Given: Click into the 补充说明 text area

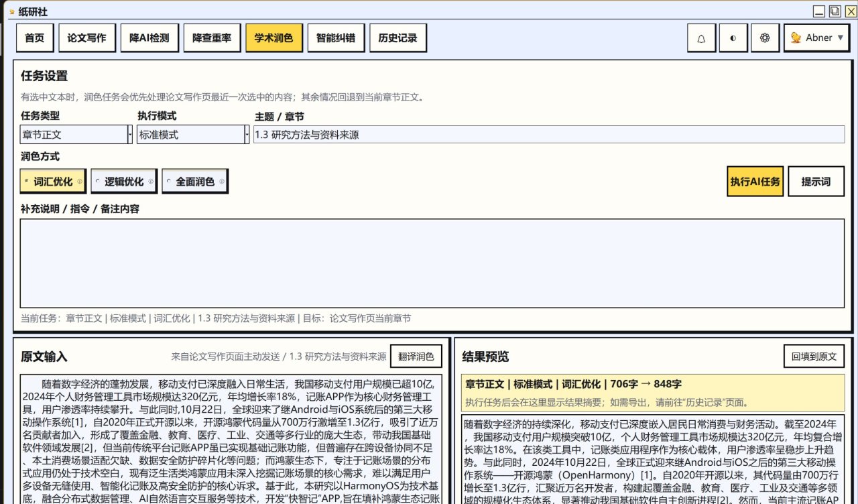Looking at the screenshot, I should tap(432, 263).
